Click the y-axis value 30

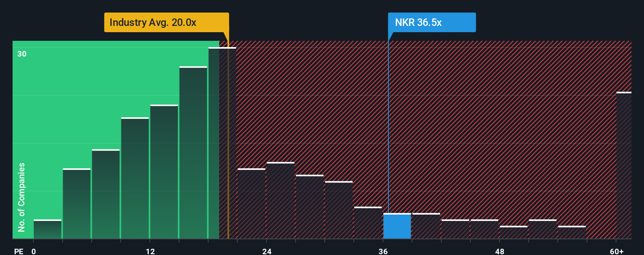pyautogui.click(x=22, y=54)
